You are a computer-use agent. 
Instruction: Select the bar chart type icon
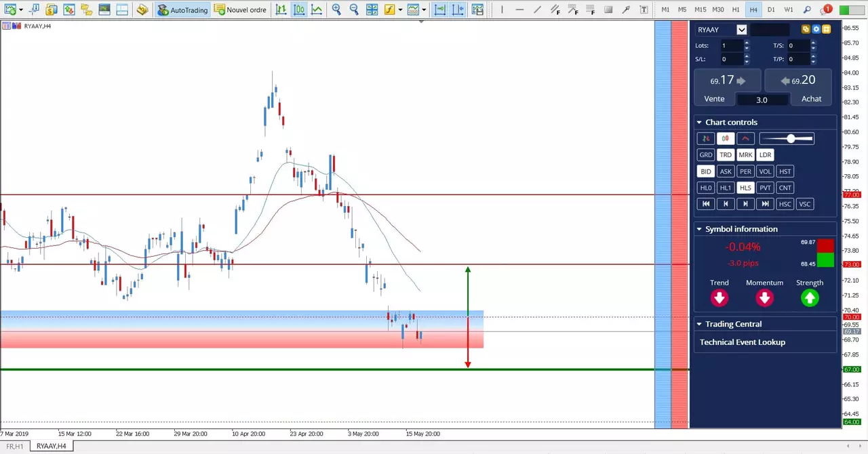[x=281, y=9]
